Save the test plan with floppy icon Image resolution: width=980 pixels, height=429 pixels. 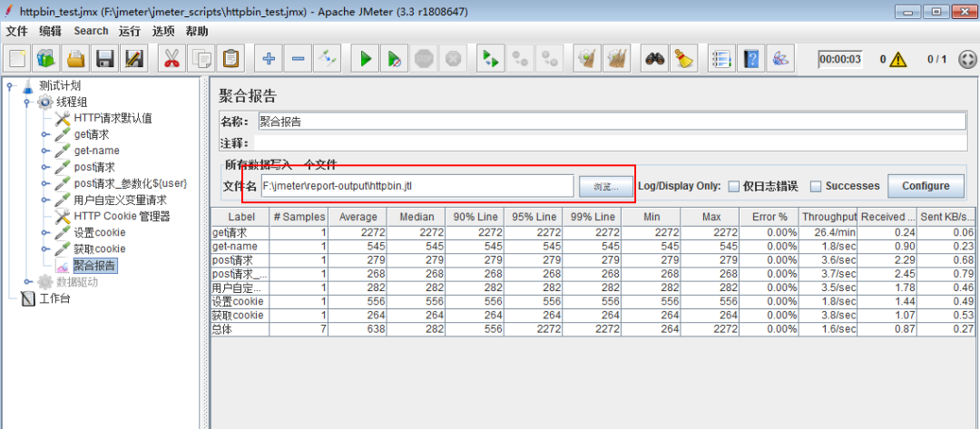coord(104,59)
